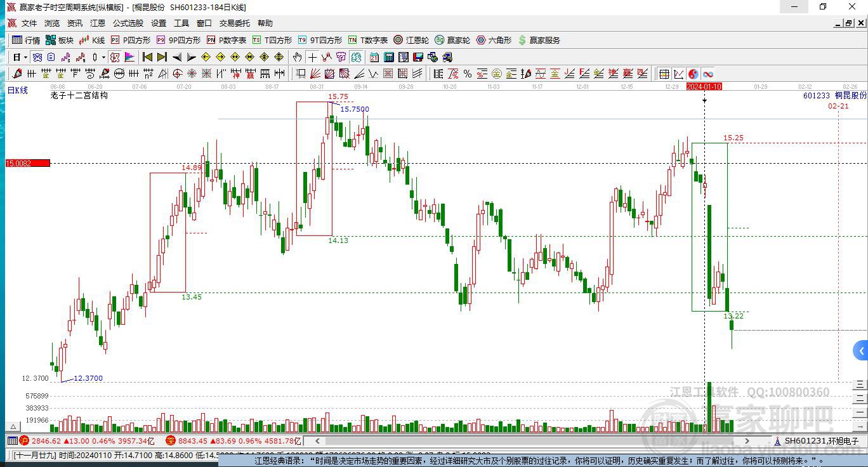868x467 pixels.
Task: Open the P数字表 number table
Action: click(227, 40)
